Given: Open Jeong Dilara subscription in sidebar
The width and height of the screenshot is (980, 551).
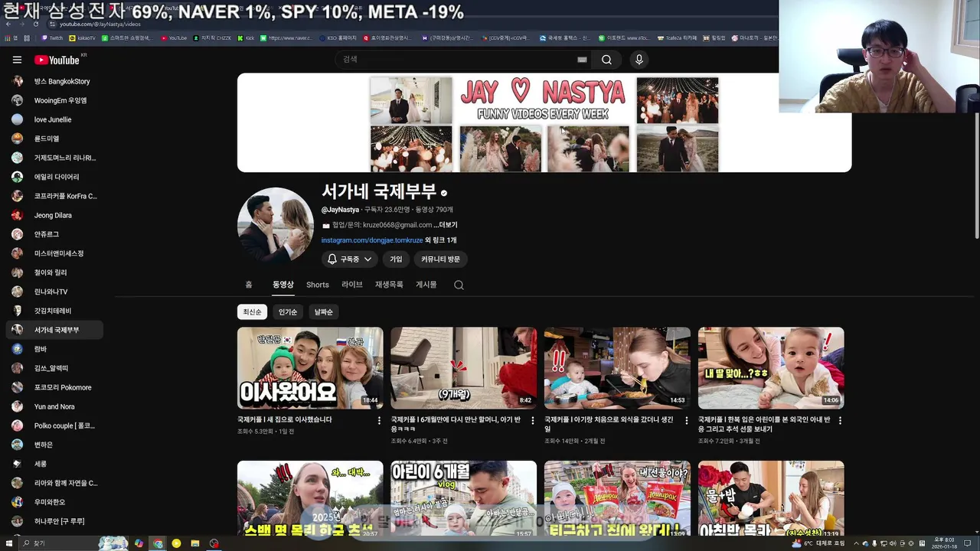Looking at the screenshot, I should (x=54, y=215).
